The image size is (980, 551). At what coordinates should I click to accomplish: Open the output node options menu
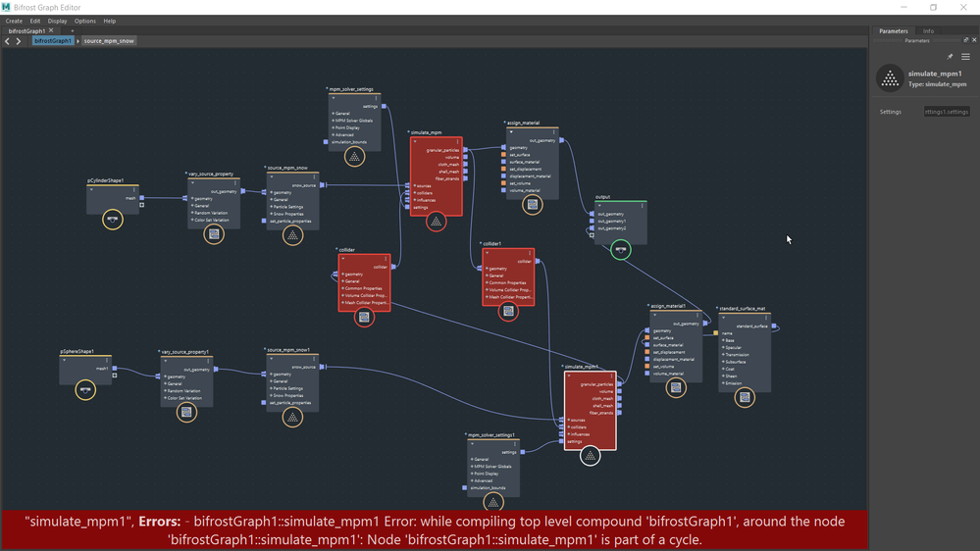click(x=642, y=206)
